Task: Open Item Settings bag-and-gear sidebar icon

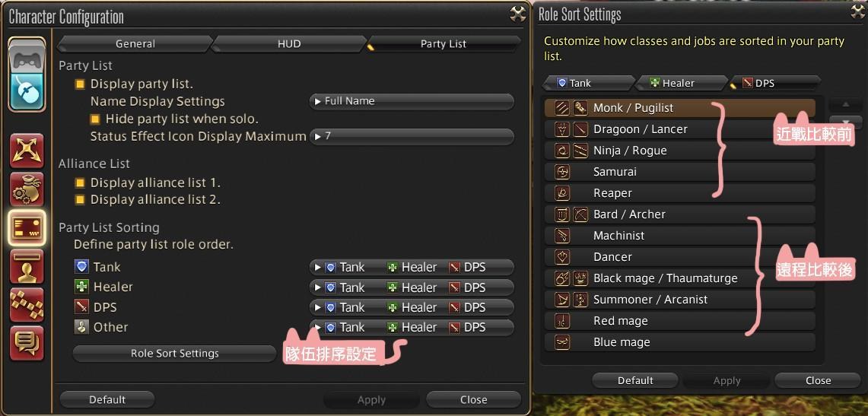Action: tap(27, 189)
